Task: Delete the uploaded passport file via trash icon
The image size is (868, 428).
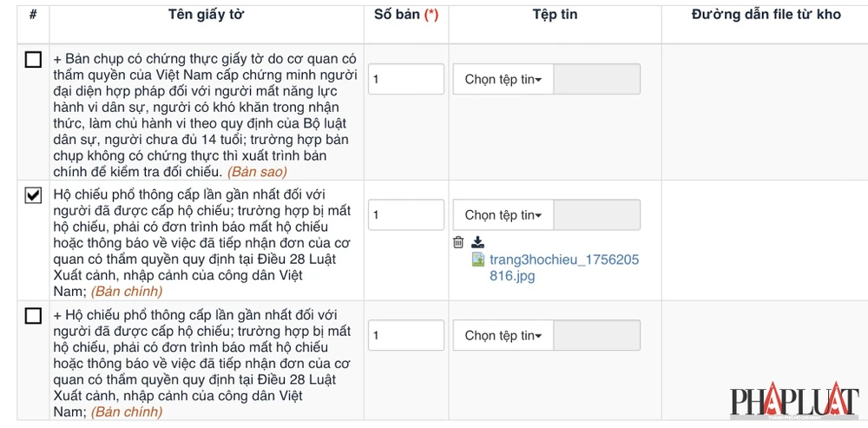Action: click(x=458, y=242)
